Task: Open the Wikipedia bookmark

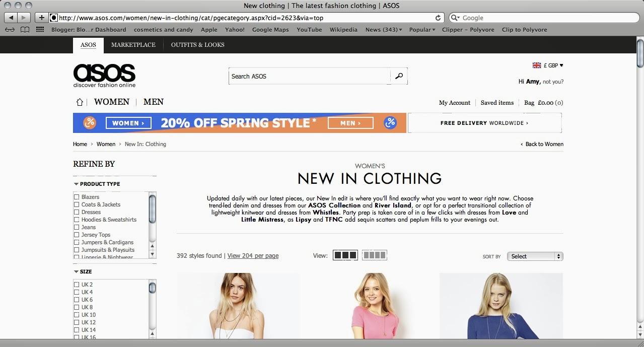Action: coord(343,30)
